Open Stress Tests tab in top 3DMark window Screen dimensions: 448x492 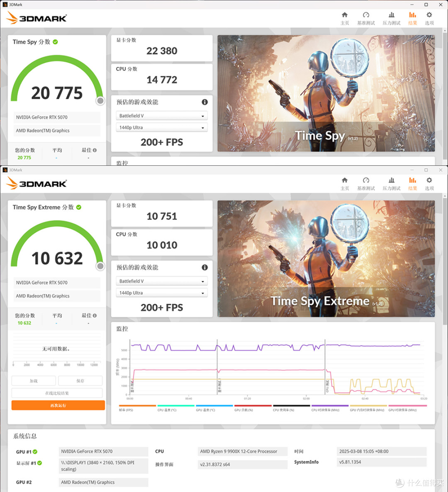391,19
